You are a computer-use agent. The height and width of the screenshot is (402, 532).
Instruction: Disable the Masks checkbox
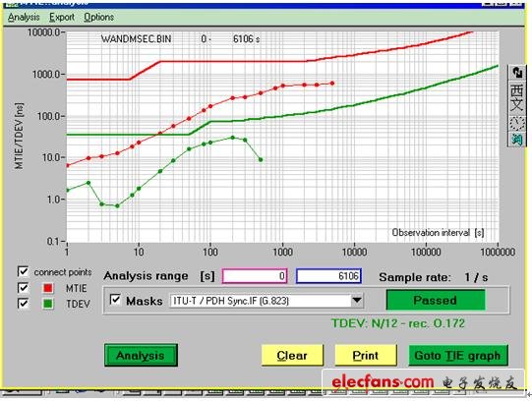[116, 300]
